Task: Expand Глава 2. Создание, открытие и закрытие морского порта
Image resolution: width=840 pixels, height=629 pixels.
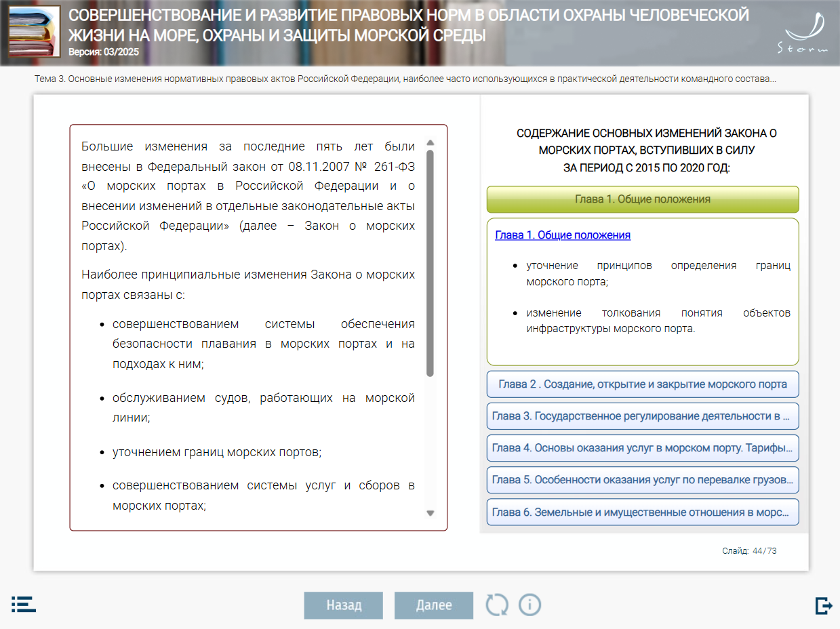Action: pyautogui.click(x=642, y=384)
